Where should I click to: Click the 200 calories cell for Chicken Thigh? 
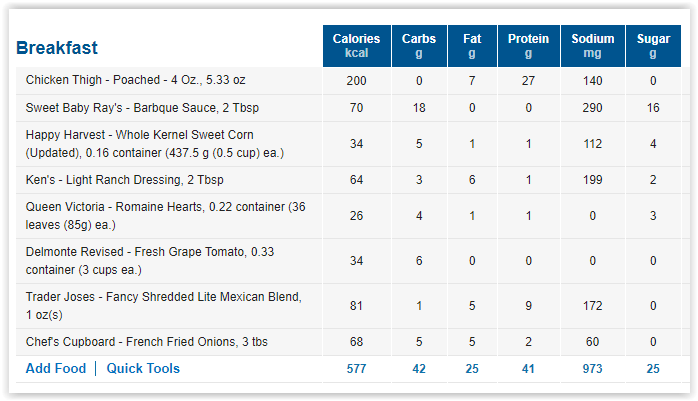click(356, 81)
